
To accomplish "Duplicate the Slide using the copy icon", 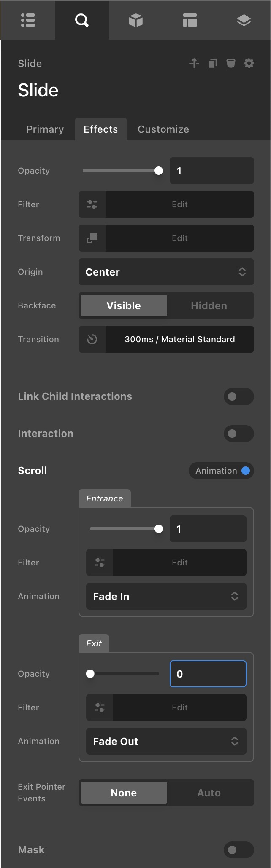I will (x=213, y=63).
